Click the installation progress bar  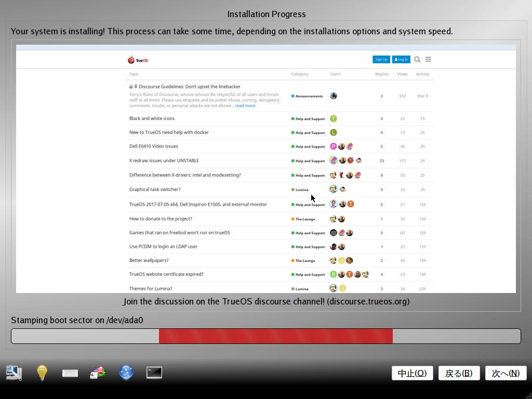pyautogui.click(x=266, y=336)
